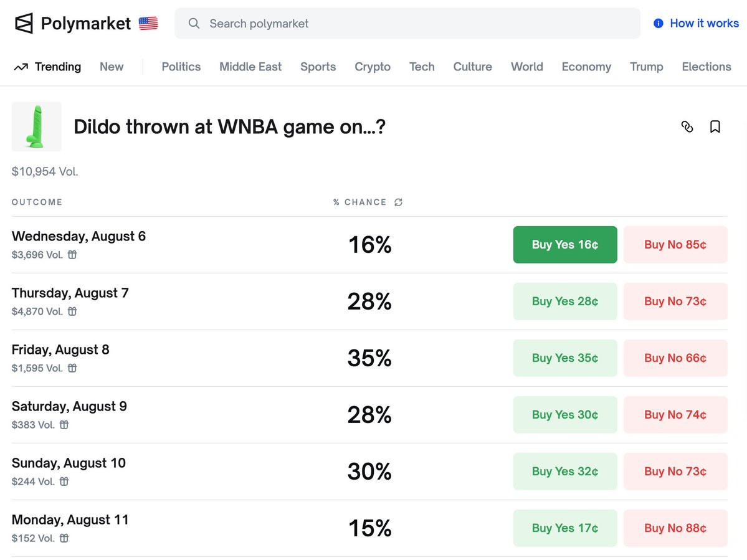Viewport: 747px width, 560px height.
Task: Select Buy No 88¢ for Monday
Action: click(x=675, y=528)
